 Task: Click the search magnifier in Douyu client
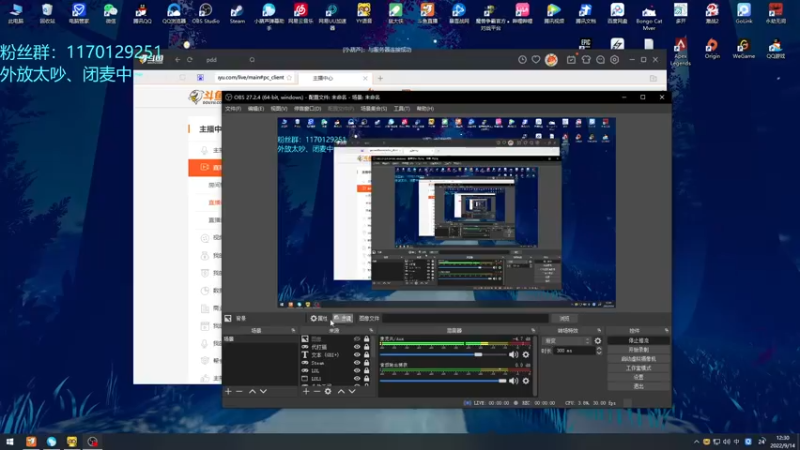(252, 60)
